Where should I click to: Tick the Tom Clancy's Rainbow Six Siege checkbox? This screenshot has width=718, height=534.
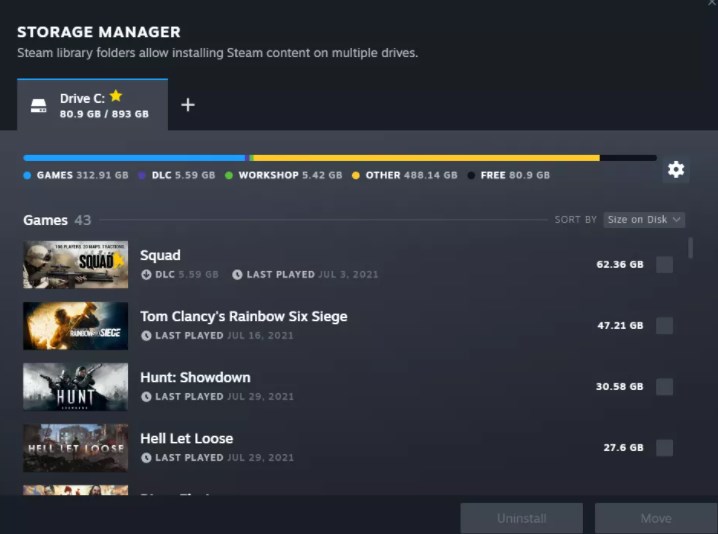coord(664,326)
